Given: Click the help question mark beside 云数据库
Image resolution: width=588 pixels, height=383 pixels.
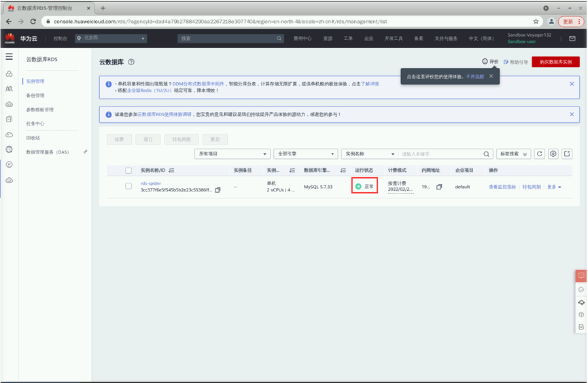Looking at the screenshot, I should coord(131,62).
